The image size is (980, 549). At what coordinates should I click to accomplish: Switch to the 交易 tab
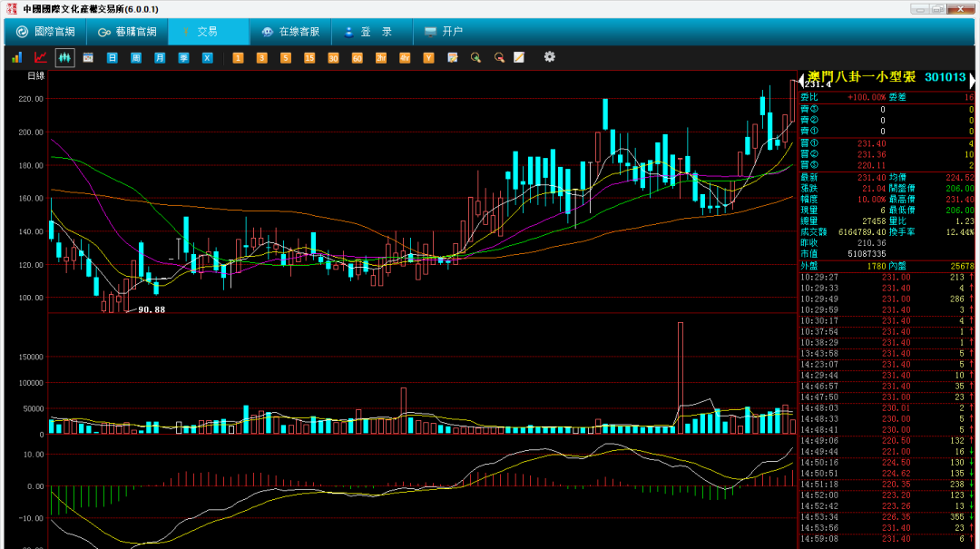(x=209, y=32)
